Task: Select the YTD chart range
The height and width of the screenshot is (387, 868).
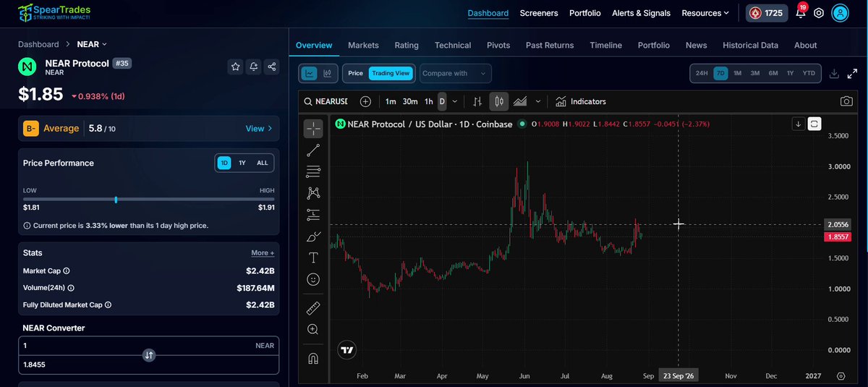Action: coord(809,73)
